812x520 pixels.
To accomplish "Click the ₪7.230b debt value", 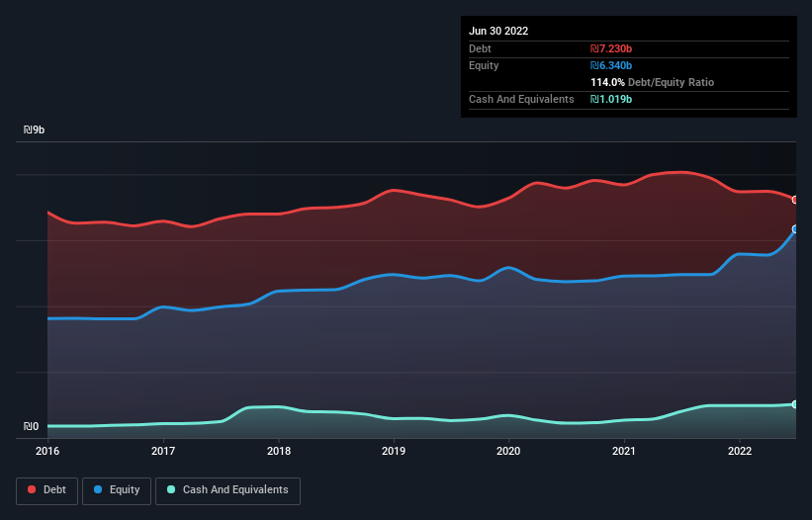I will click(x=611, y=48).
